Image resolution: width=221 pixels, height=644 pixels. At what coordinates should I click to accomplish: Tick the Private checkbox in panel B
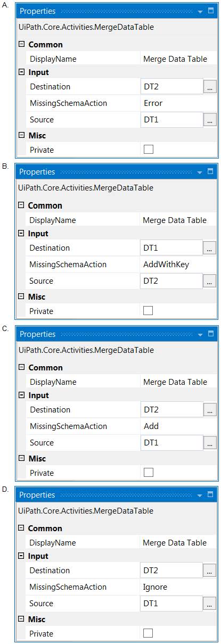[148, 311]
